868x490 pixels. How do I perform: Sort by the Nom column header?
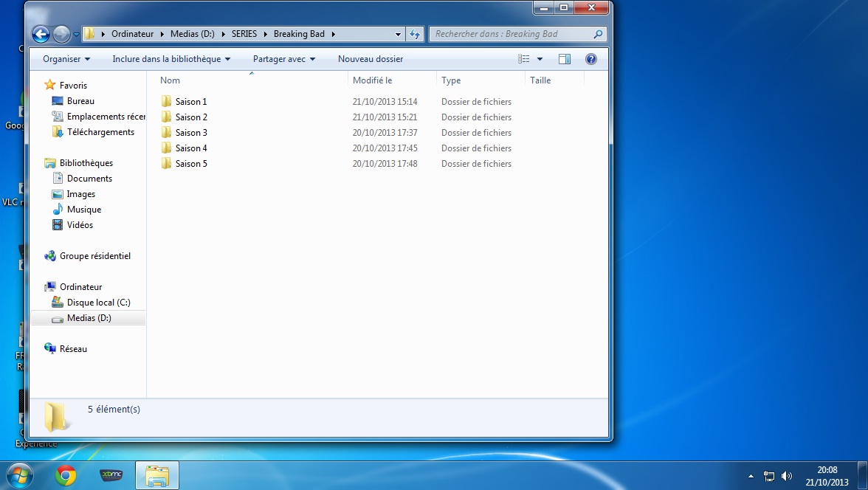coord(170,80)
